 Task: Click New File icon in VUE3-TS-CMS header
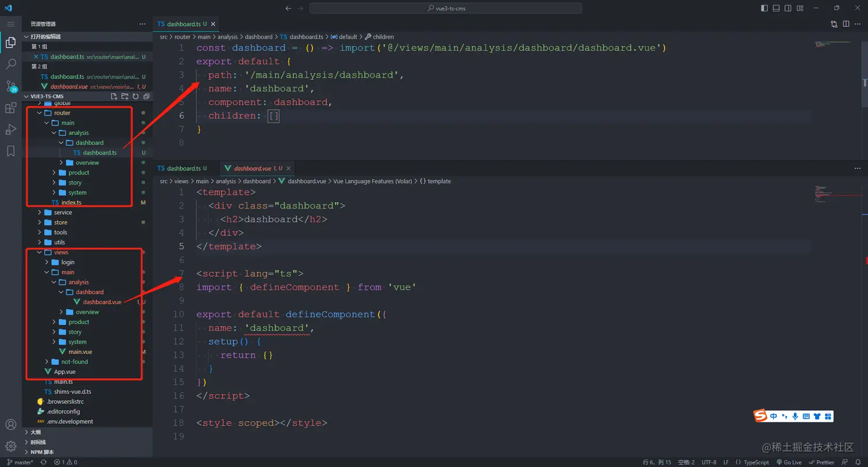point(114,97)
